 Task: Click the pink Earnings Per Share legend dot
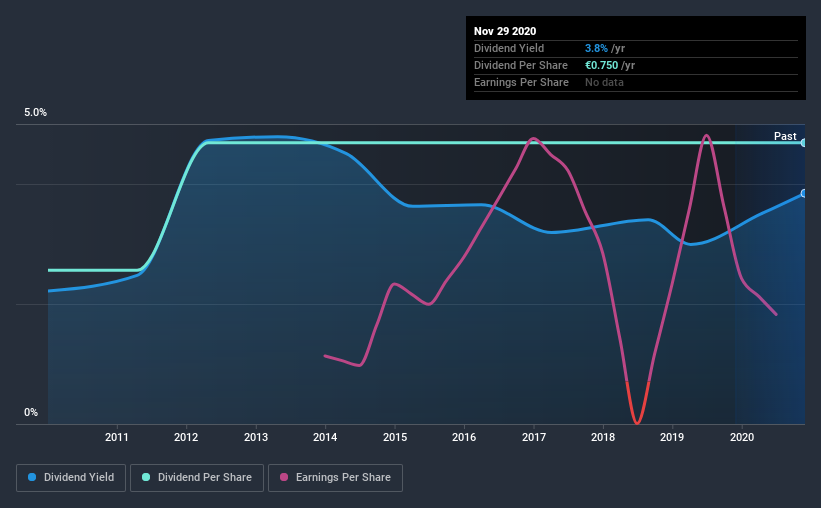tap(284, 477)
